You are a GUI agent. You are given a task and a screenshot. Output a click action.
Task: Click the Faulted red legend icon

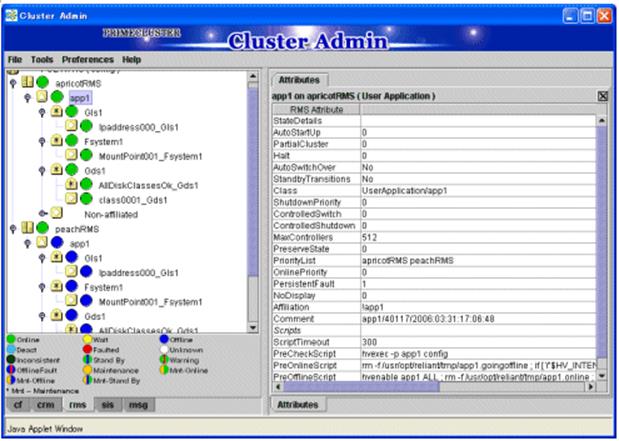point(88,349)
